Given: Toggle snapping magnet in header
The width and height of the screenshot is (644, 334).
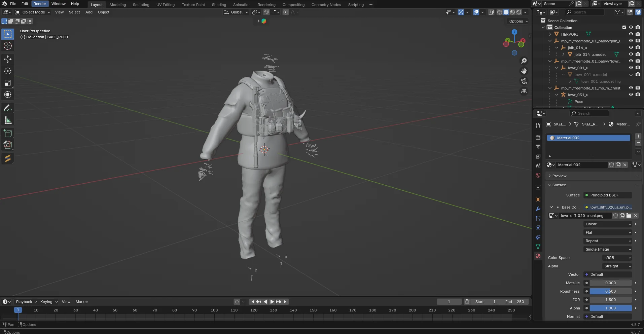Looking at the screenshot, I should (x=266, y=12).
